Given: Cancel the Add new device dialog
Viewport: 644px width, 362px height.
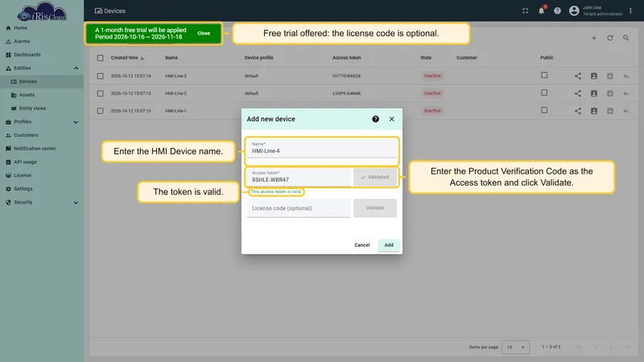Looking at the screenshot, I should 361,245.
